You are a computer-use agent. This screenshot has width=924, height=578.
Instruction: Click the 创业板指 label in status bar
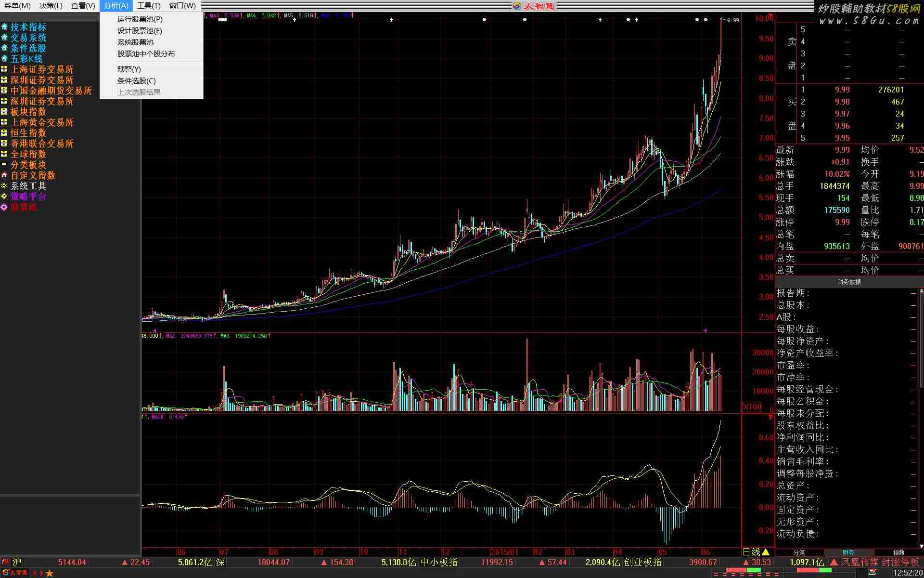[642, 562]
